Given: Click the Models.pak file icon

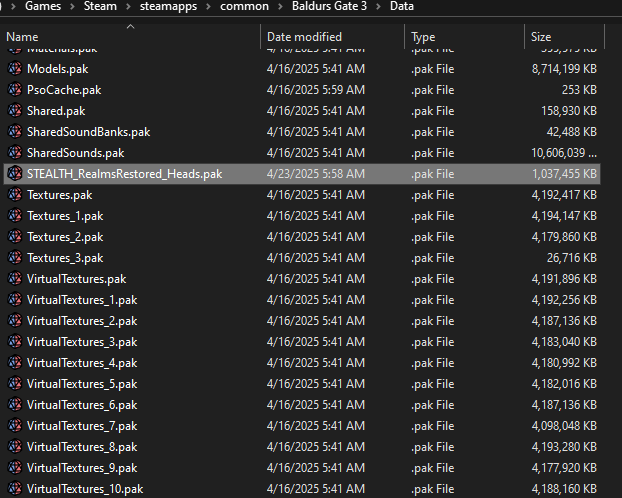Looking at the screenshot, I should 15,69.
